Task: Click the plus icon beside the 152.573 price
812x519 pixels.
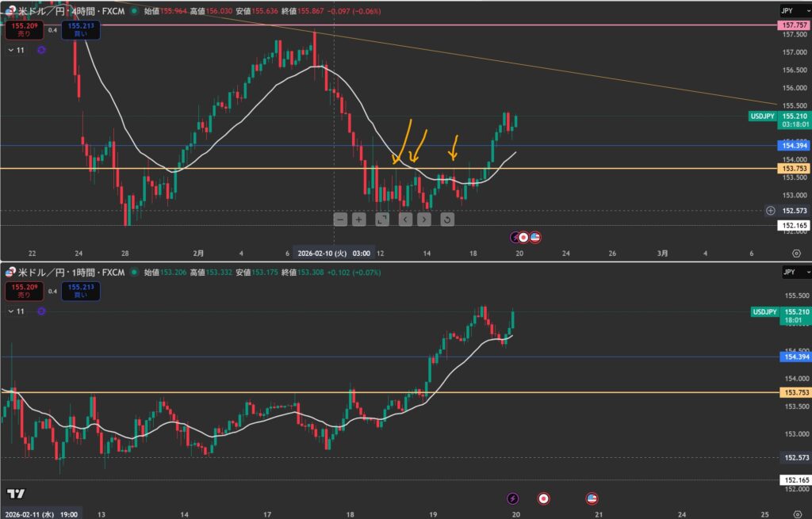Action: [771, 211]
